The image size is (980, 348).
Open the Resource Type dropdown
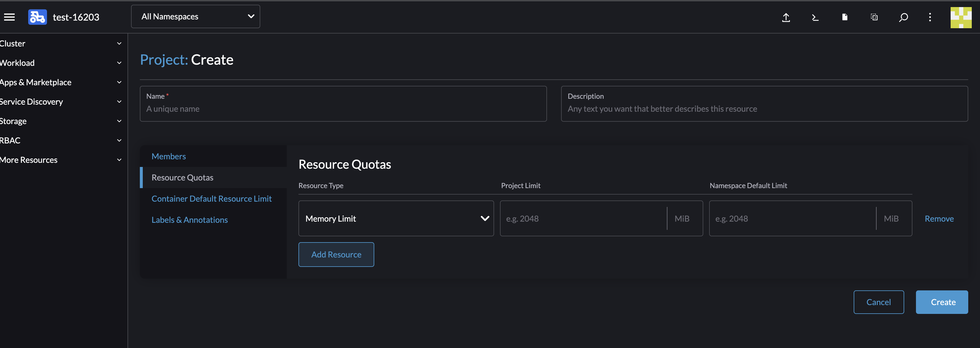point(396,218)
